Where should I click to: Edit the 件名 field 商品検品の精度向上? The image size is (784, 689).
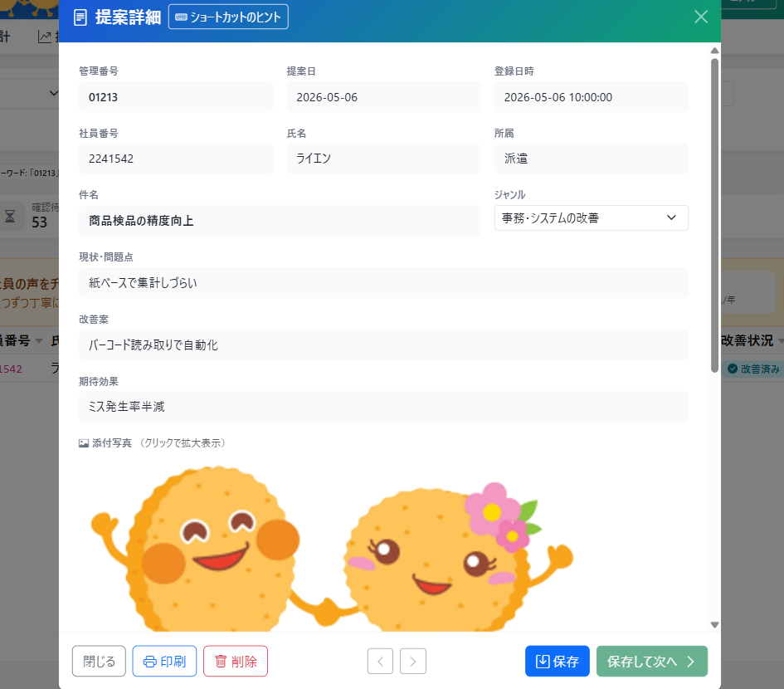click(280, 221)
